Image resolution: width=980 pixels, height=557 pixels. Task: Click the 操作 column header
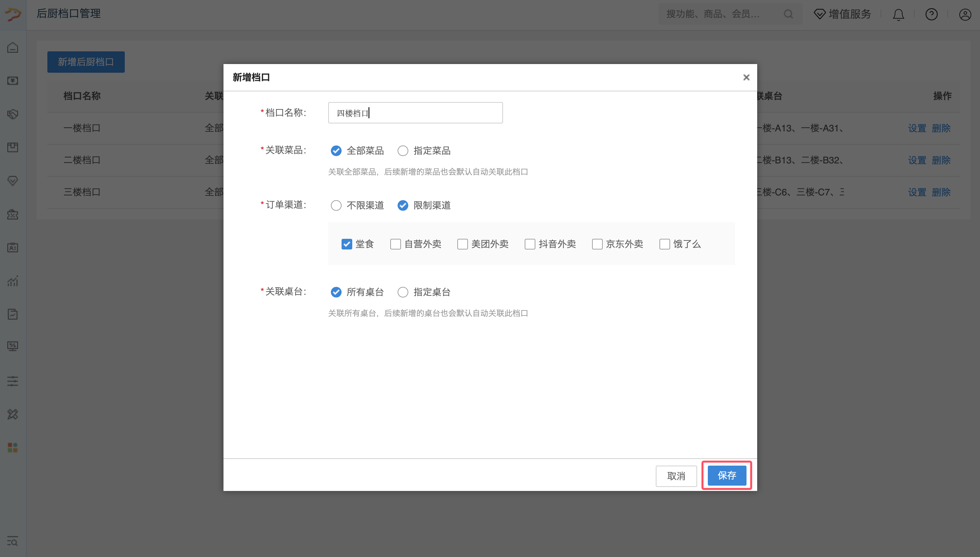(x=942, y=96)
